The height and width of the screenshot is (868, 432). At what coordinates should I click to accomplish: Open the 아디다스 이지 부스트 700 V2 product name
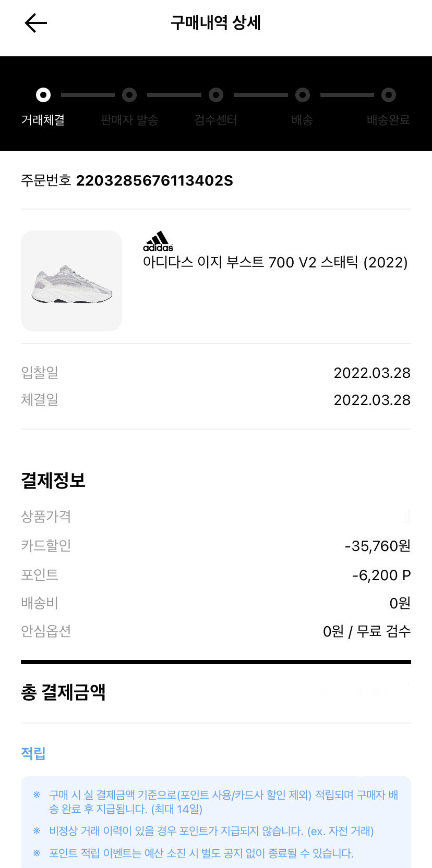point(275,262)
